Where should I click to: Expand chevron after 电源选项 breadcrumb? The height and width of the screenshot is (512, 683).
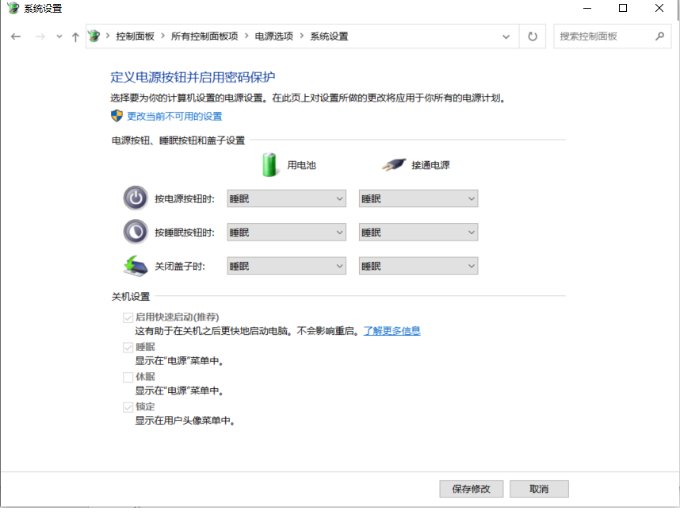coord(301,36)
